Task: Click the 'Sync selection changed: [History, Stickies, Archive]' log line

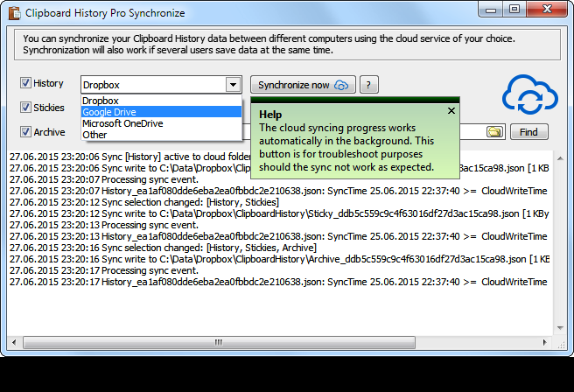Action: (163, 248)
